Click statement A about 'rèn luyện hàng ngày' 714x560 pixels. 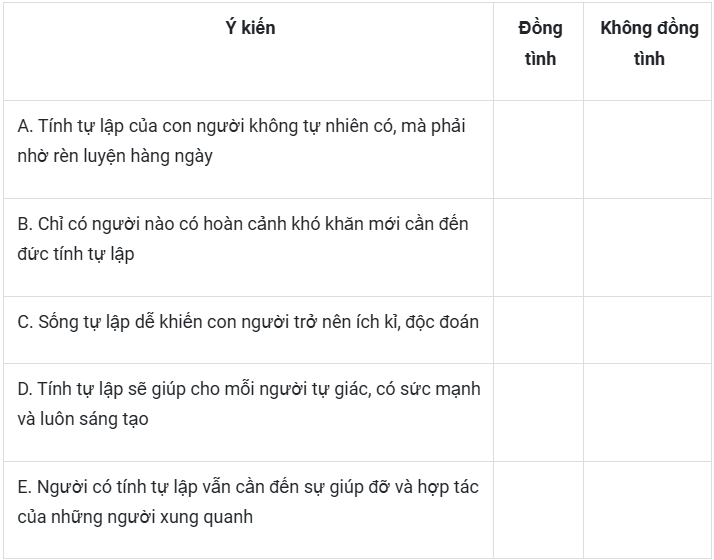pos(241,141)
